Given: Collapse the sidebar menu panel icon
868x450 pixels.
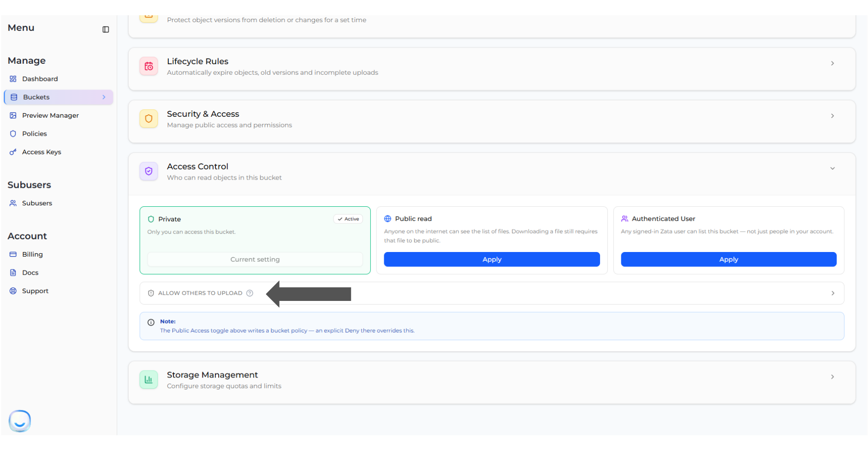Looking at the screenshot, I should click(x=106, y=30).
